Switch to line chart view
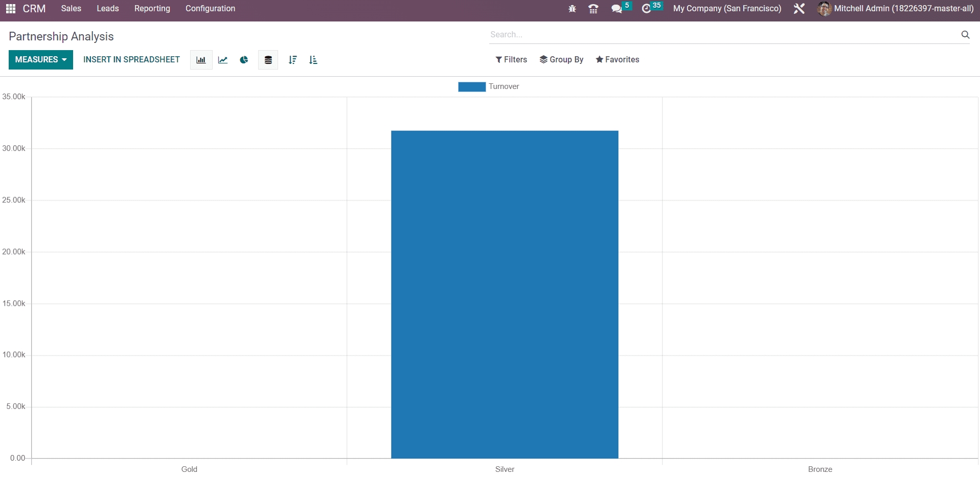 point(223,60)
